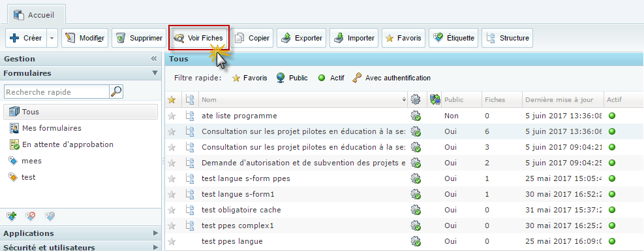Click the remove label icon in sidebar footer

[x=31, y=216]
